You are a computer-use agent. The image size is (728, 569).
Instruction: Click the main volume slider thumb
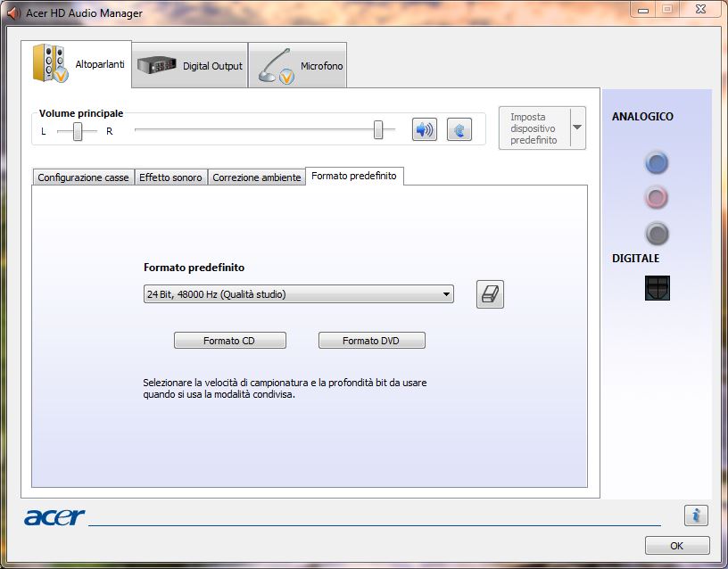click(378, 129)
